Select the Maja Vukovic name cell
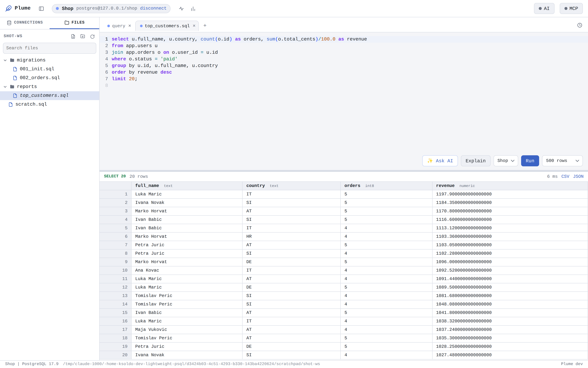This screenshot has height=368, width=588. pos(187,330)
